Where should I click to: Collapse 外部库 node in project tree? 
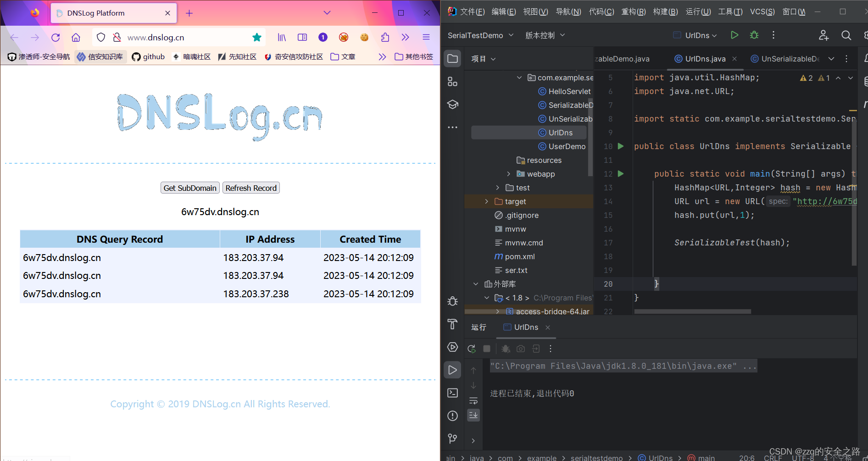coord(476,284)
